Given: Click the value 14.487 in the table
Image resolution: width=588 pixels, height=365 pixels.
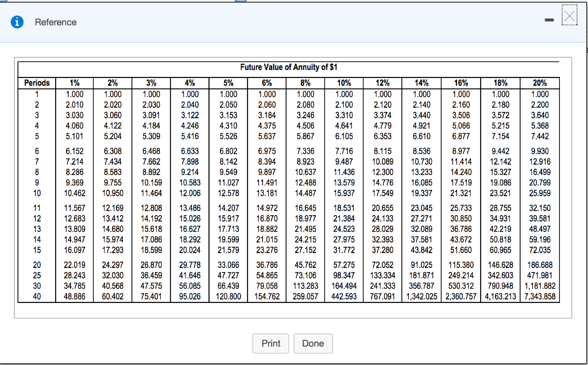Looking at the screenshot, I should pyautogui.click(x=306, y=192).
